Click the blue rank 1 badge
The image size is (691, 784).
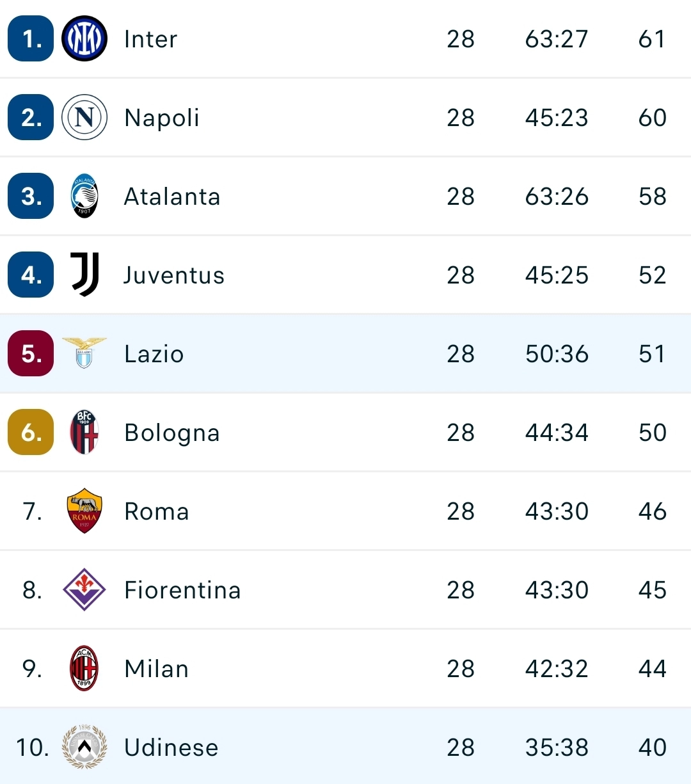(x=31, y=39)
